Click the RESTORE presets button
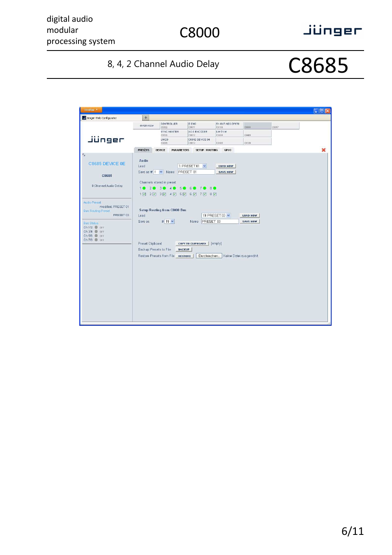Viewport: 392px width, 555px height. [184, 256]
